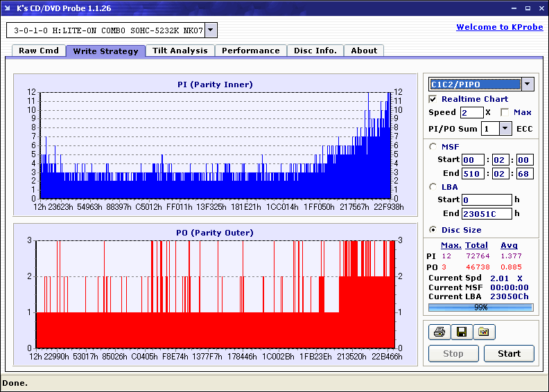This screenshot has width=549, height=392.
Task: Toggle the Realtime Chart checkbox
Action: coord(433,99)
